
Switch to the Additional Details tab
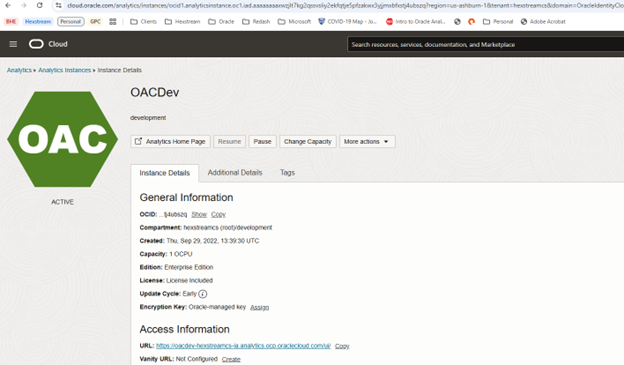click(235, 172)
